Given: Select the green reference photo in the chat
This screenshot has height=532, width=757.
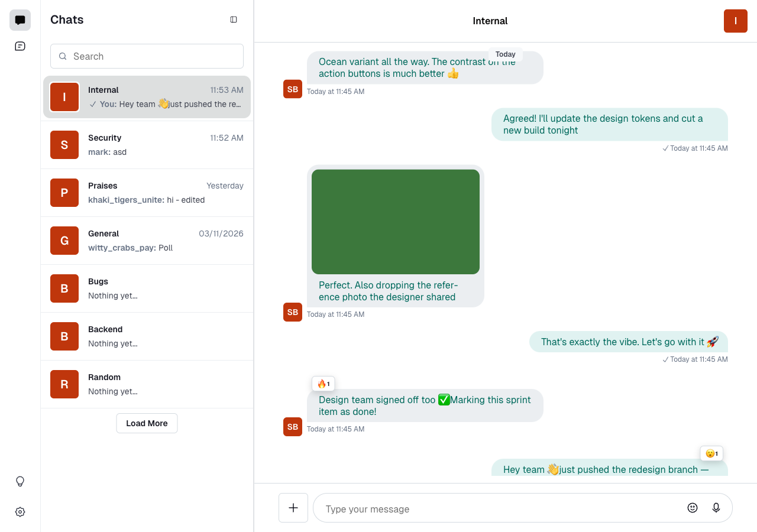Looking at the screenshot, I should (395, 221).
